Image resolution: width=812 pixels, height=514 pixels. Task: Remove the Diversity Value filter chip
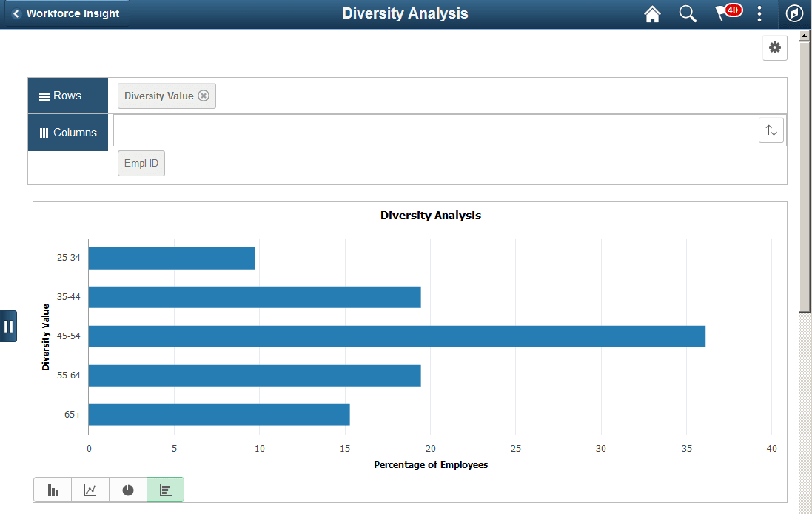tap(204, 95)
